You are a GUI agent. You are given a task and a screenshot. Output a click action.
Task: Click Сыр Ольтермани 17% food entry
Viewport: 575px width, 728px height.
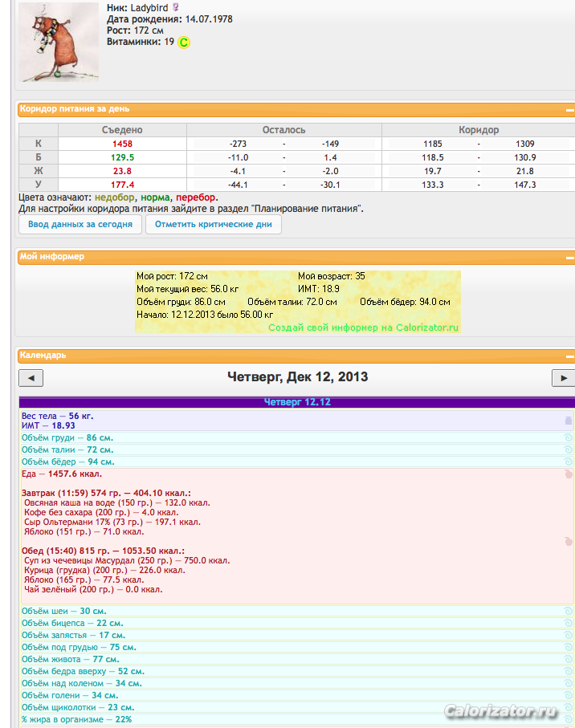point(112,523)
